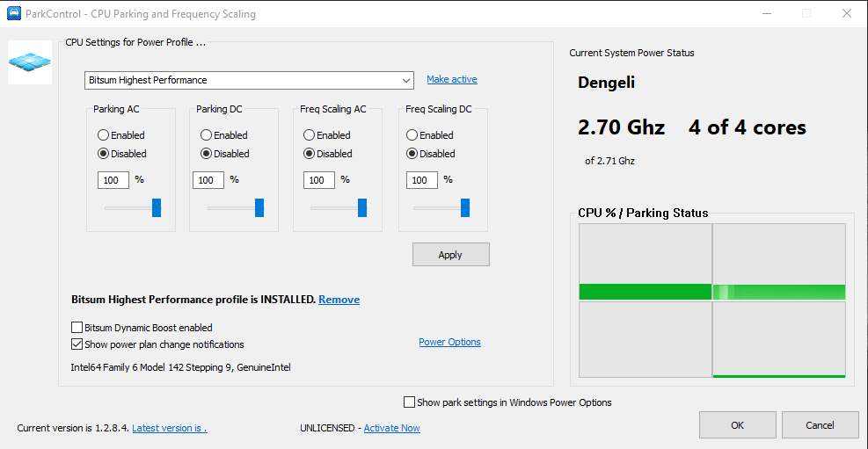
Task: Click the Apply button
Action: pyautogui.click(x=450, y=254)
